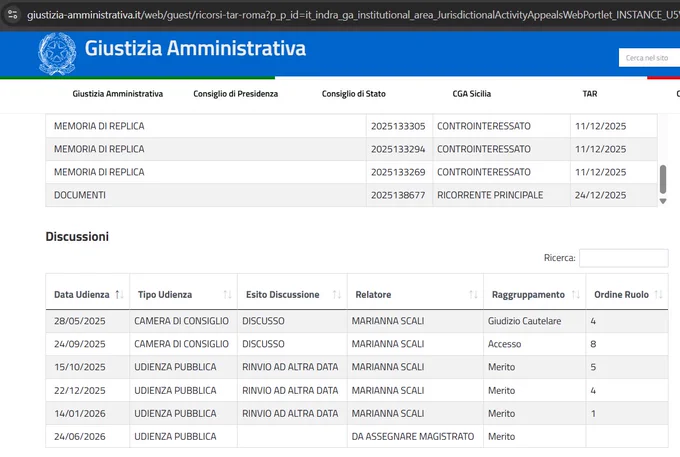Click the documents table scrollbar thumb
The image size is (680, 457).
tap(663, 179)
